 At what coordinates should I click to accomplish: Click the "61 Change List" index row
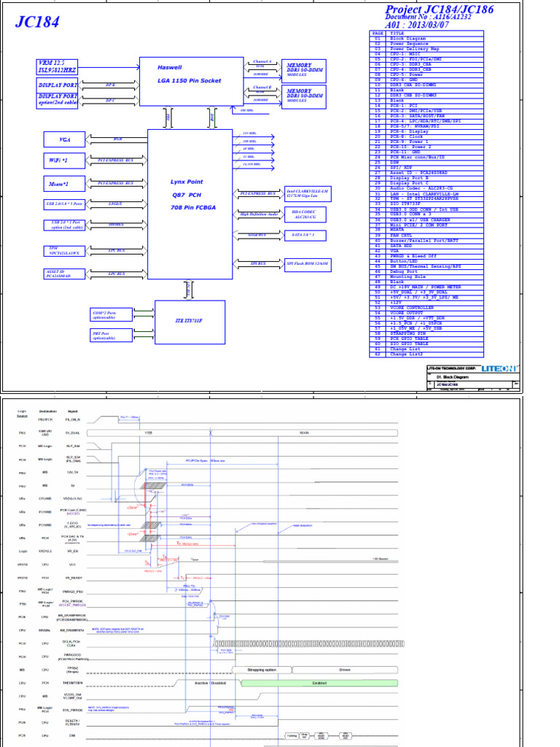427,349
